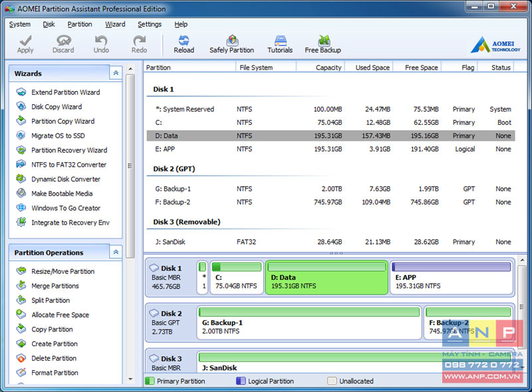Select the G: Backup-1 block in disk map

click(309, 323)
